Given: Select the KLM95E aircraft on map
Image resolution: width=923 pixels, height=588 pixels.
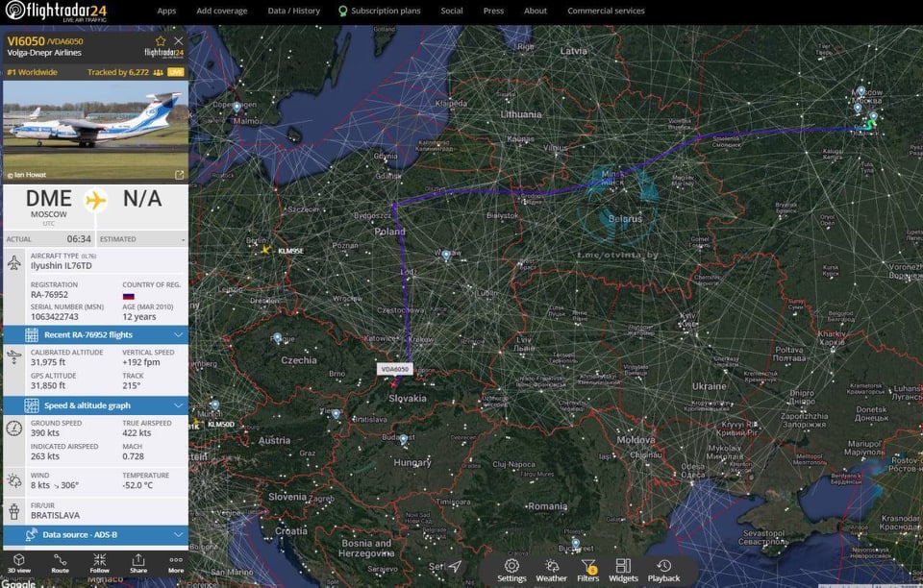Looking at the screenshot, I should pyautogui.click(x=266, y=250).
